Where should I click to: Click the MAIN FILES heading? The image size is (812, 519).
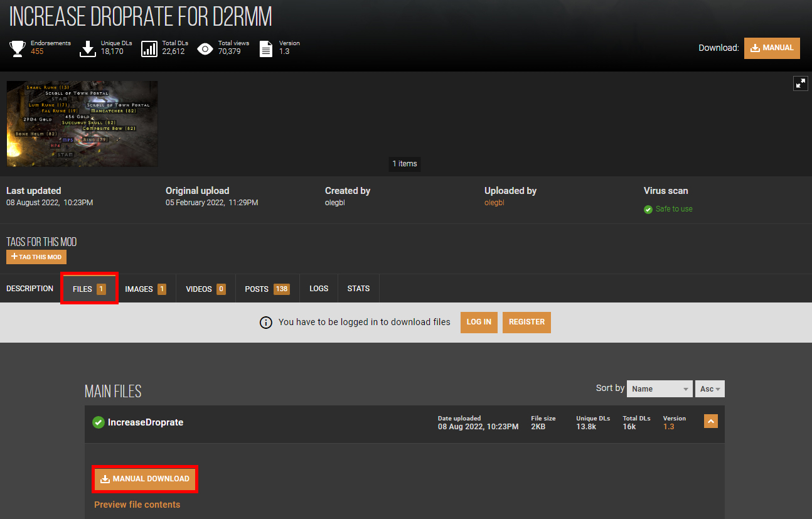pyautogui.click(x=113, y=392)
